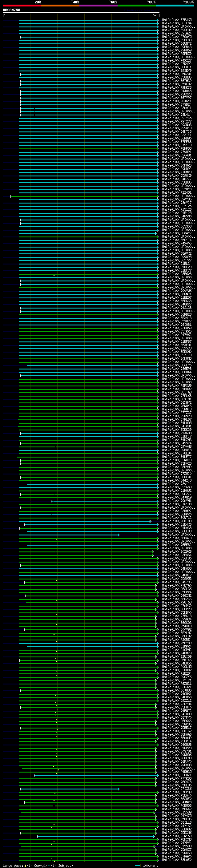Image resolution: width=197 pixels, height=868 pixels.
Task: Open hit UniRef100_C6TL04
Action: pyautogui.click(x=177, y=23)
